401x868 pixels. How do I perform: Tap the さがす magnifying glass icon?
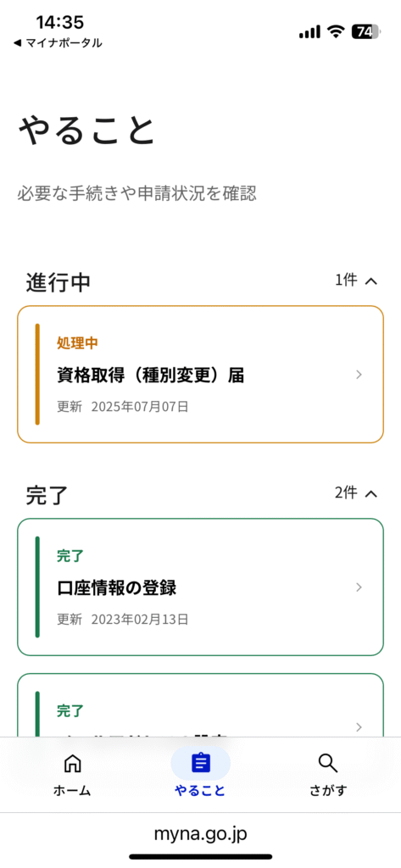[x=328, y=764]
